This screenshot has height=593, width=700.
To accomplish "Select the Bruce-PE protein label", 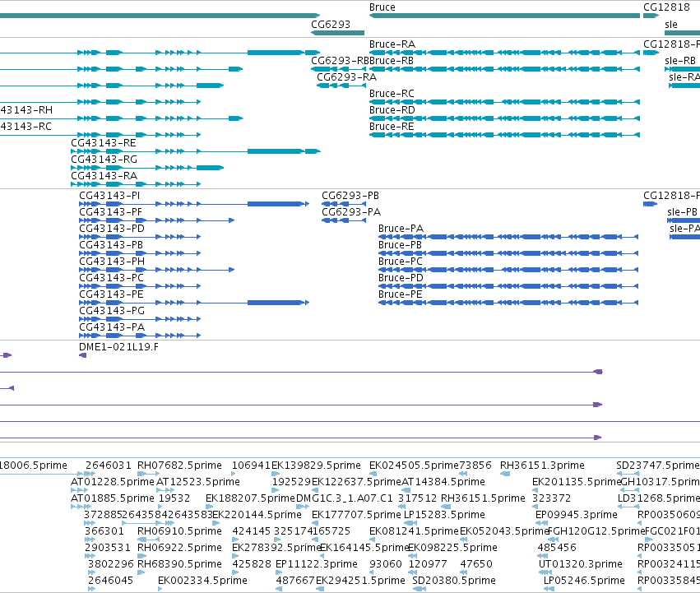I will click(x=401, y=294).
